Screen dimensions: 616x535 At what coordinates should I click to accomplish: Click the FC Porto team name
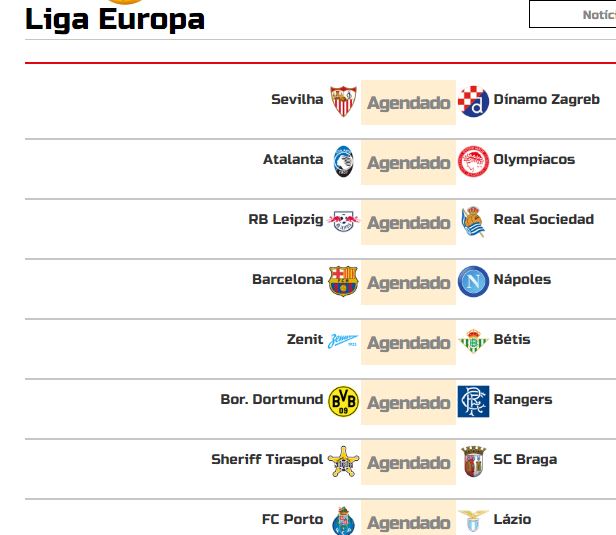[292, 519]
